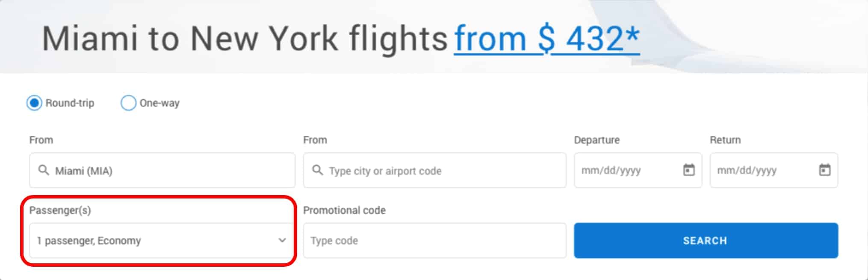868x280 pixels.
Task: Click the Departure mm/dd/yyyy date field
Action: coord(638,170)
